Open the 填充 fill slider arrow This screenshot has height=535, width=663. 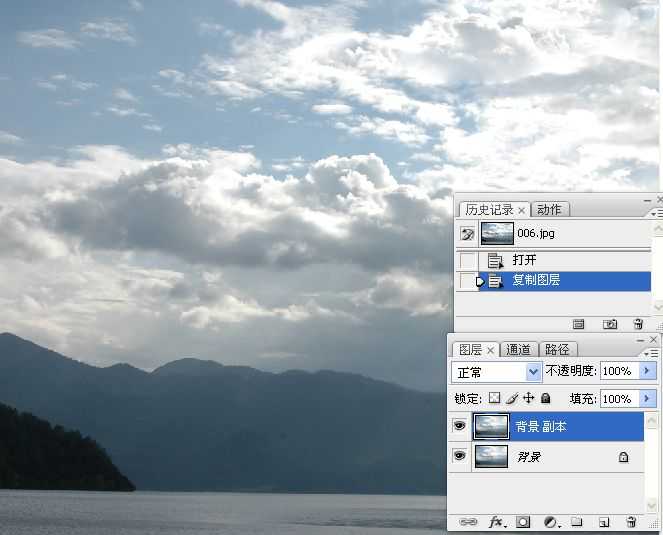point(647,398)
